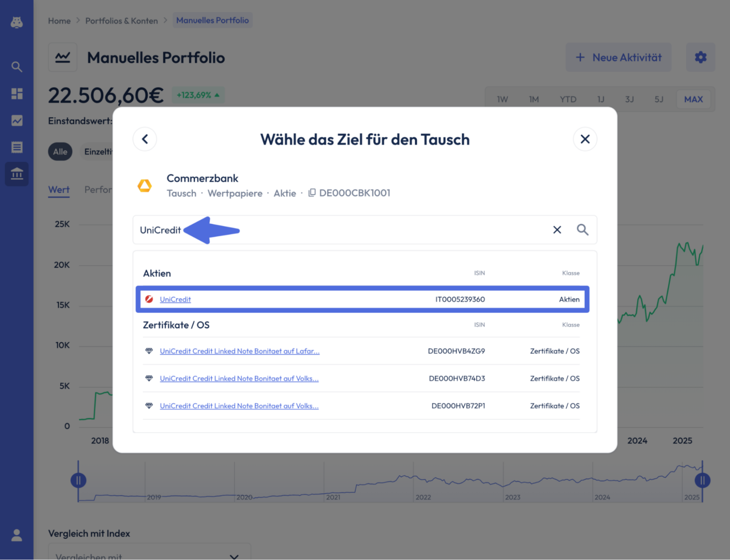Click diamond icon of DE000HVB72P1 row
The image size is (730, 560).
click(x=149, y=406)
